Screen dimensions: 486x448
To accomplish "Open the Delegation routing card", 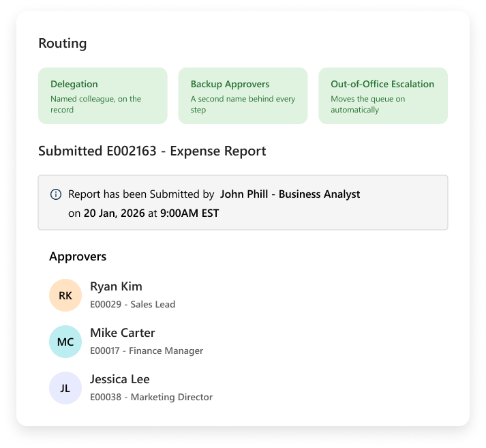I will pos(103,95).
